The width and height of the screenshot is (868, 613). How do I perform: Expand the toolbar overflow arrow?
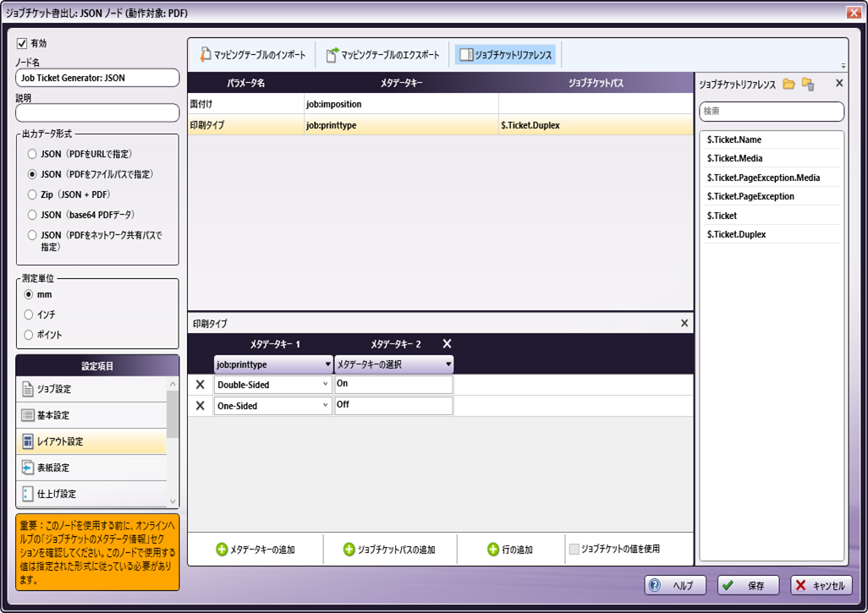pyautogui.click(x=843, y=66)
